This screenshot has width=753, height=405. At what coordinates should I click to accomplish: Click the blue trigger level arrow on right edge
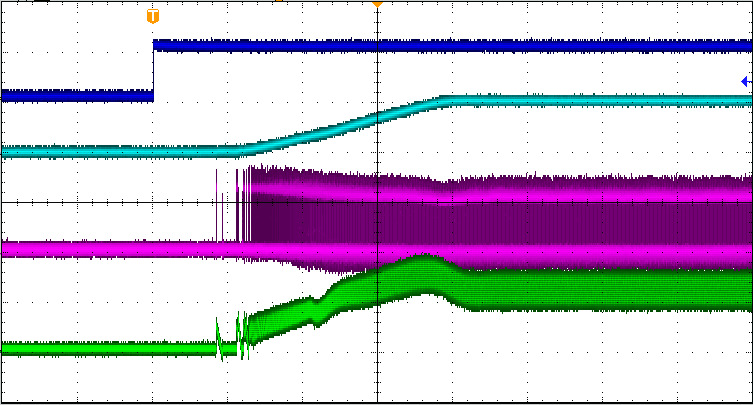pos(746,82)
